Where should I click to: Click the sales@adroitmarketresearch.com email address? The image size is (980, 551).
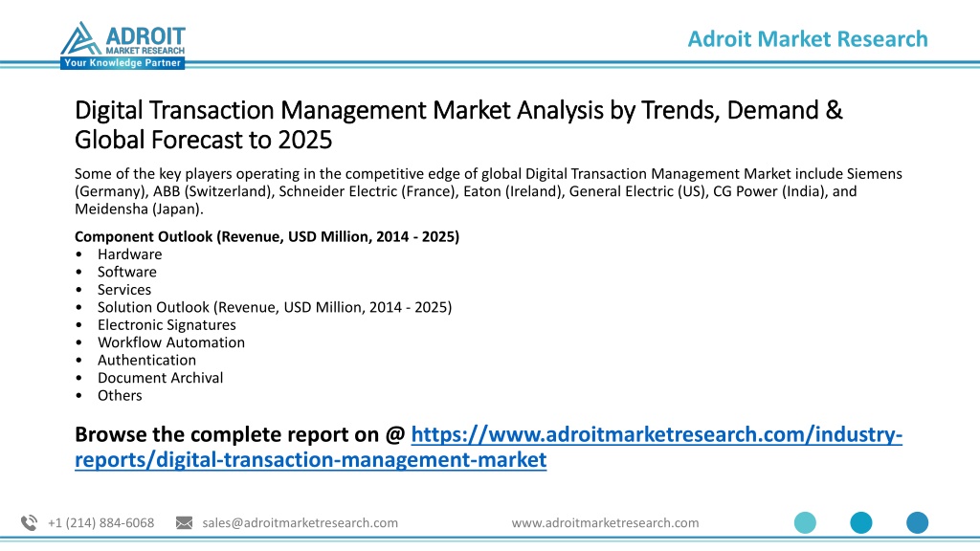pyautogui.click(x=300, y=523)
